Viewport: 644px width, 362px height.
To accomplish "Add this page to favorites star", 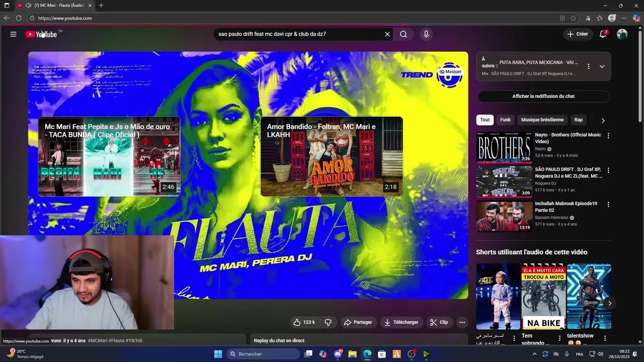I will [x=573, y=18].
